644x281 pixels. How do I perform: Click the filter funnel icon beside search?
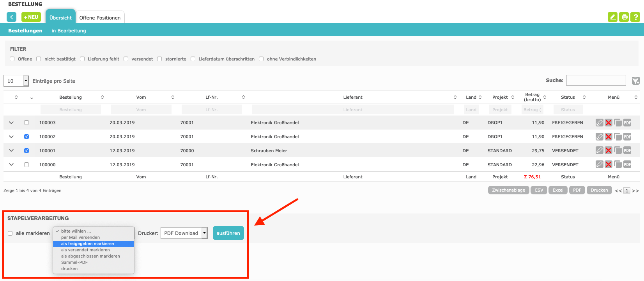coord(635,81)
